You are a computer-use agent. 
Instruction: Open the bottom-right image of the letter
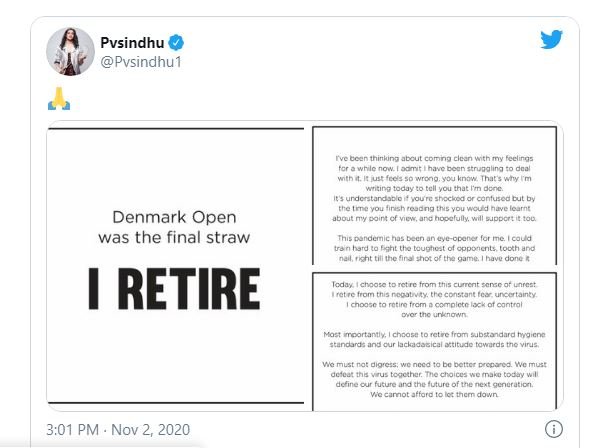(435, 341)
